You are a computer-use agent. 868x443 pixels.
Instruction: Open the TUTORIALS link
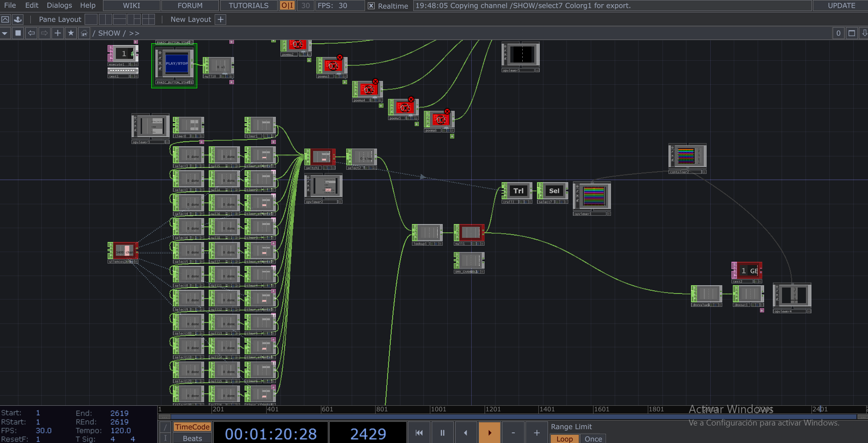(248, 6)
